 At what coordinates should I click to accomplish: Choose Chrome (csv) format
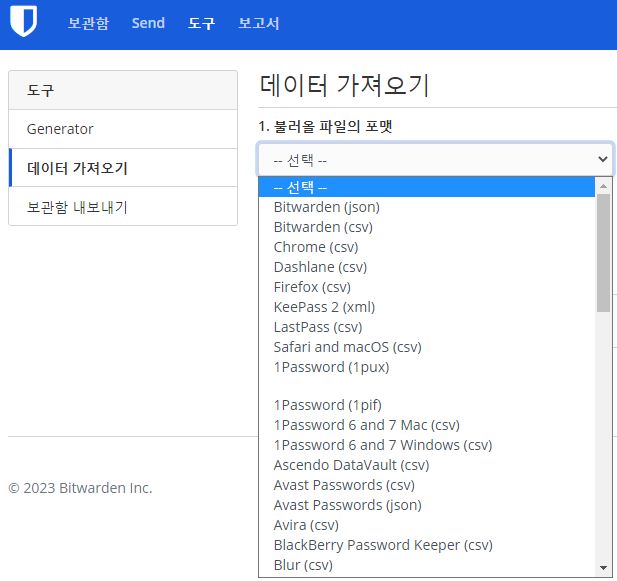[427, 247]
